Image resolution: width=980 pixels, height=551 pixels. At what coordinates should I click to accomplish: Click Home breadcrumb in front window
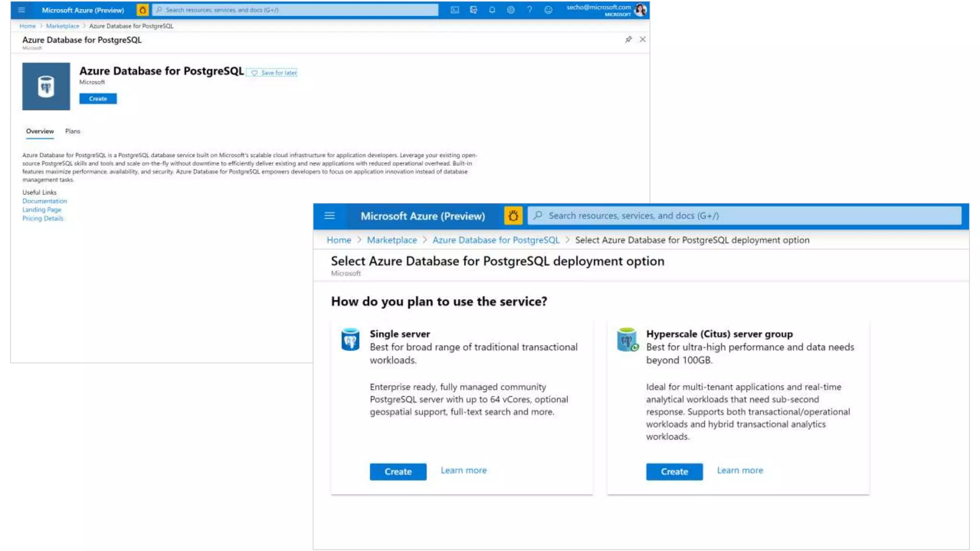(339, 240)
